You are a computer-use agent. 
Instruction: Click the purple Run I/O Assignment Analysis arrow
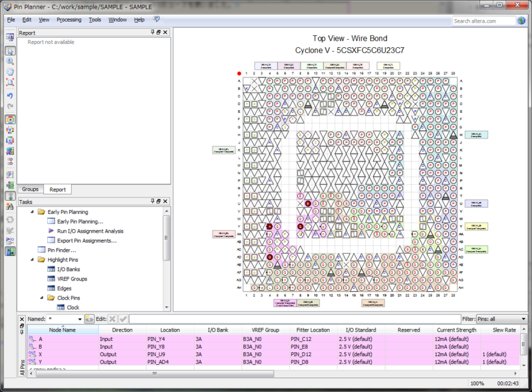coord(51,231)
